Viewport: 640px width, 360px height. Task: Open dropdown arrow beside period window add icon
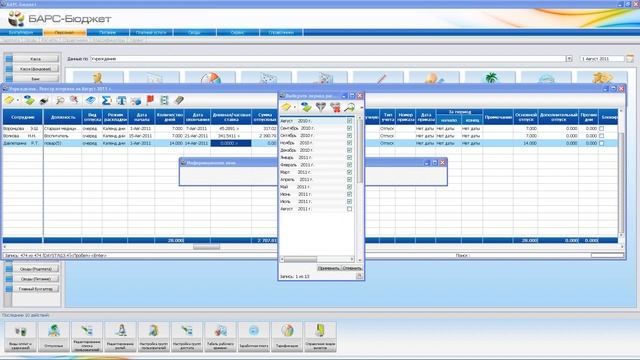coord(295,107)
